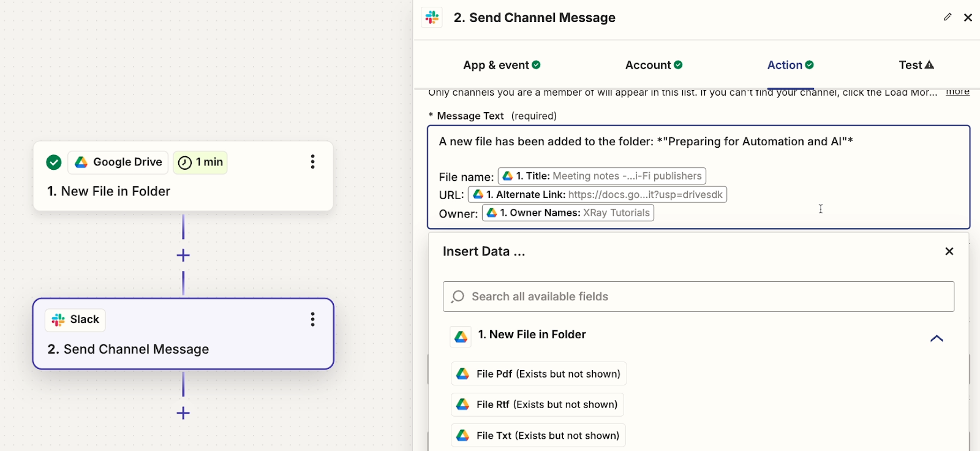The image size is (980, 451).
Task: Click the Search all available fields box
Action: pos(698,297)
